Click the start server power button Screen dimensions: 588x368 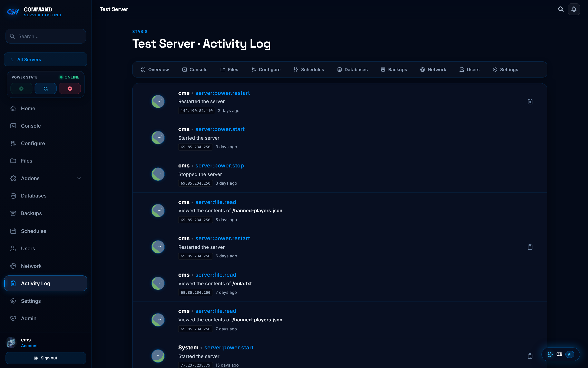click(x=21, y=88)
